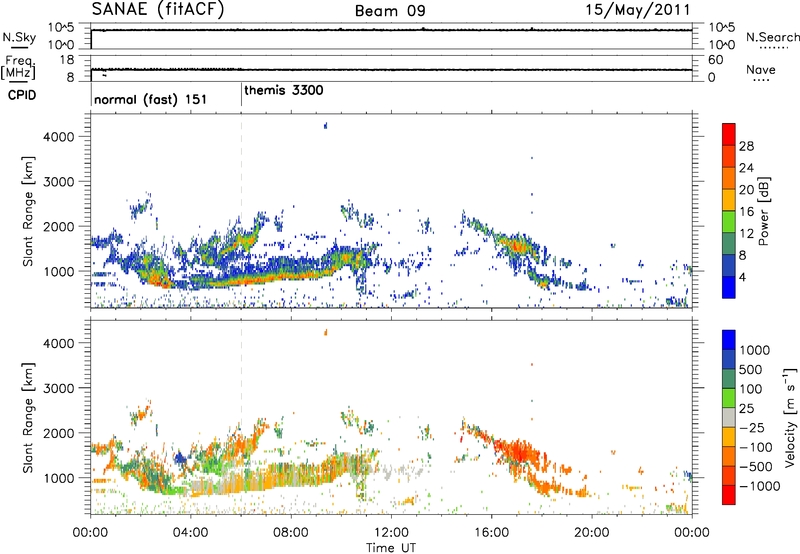Click the isolated blue echo above 4000 km

[x=325, y=125]
